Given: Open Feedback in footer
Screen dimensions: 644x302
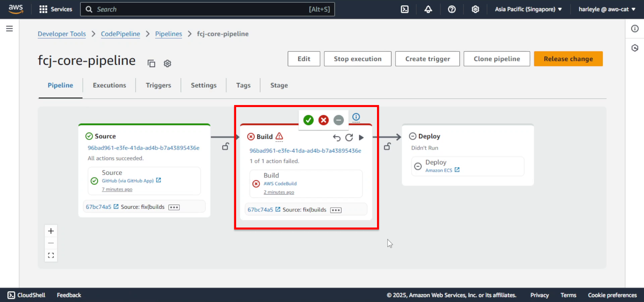Looking at the screenshot, I should coord(69,295).
